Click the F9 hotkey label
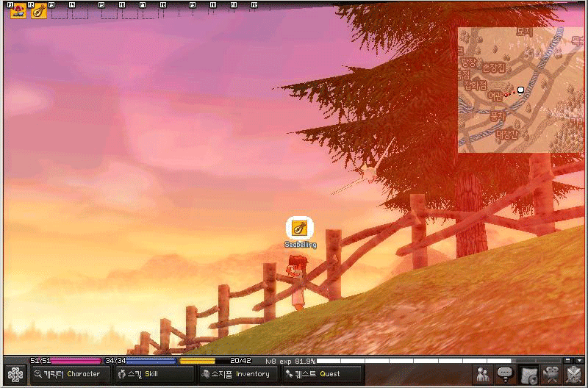Screen dimensions: 588x388 (x=193, y=5)
